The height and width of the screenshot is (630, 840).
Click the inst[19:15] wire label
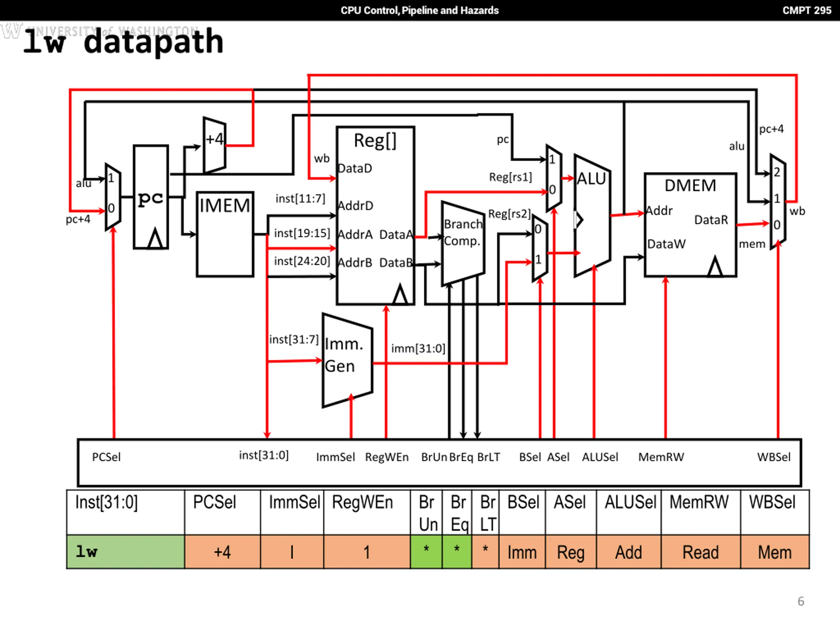(302, 233)
